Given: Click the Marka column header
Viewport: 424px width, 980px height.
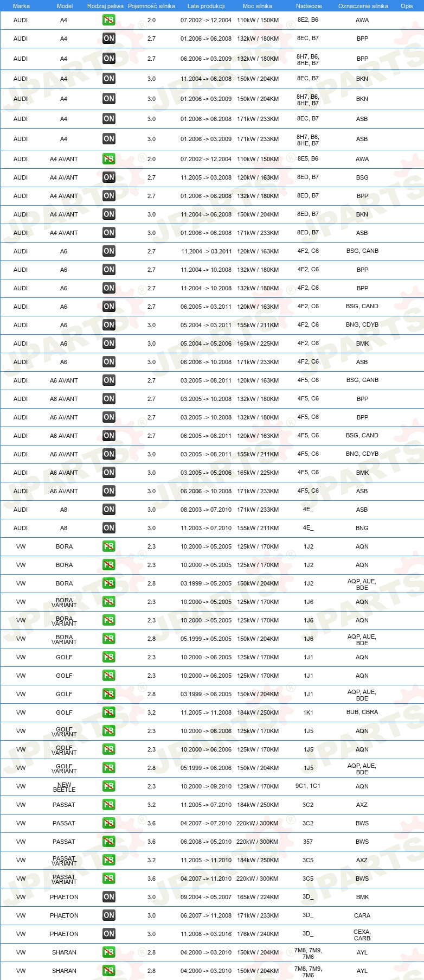Looking at the screenshot, I should [x=21, y=6].
